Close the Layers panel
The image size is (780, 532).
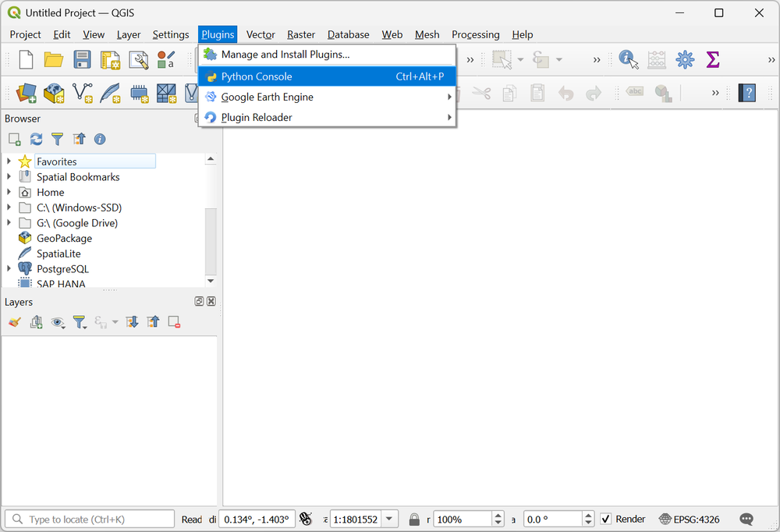[x=211, y=301]
